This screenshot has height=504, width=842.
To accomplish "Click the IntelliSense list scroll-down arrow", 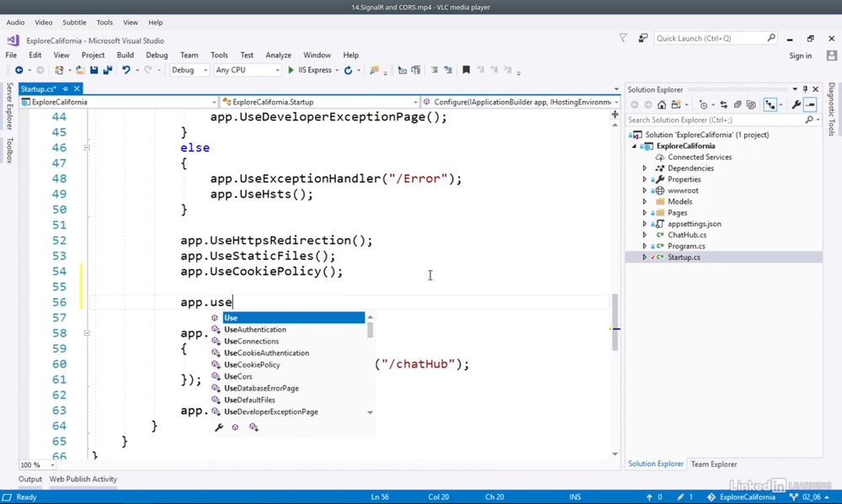I will tap(370, 412).
